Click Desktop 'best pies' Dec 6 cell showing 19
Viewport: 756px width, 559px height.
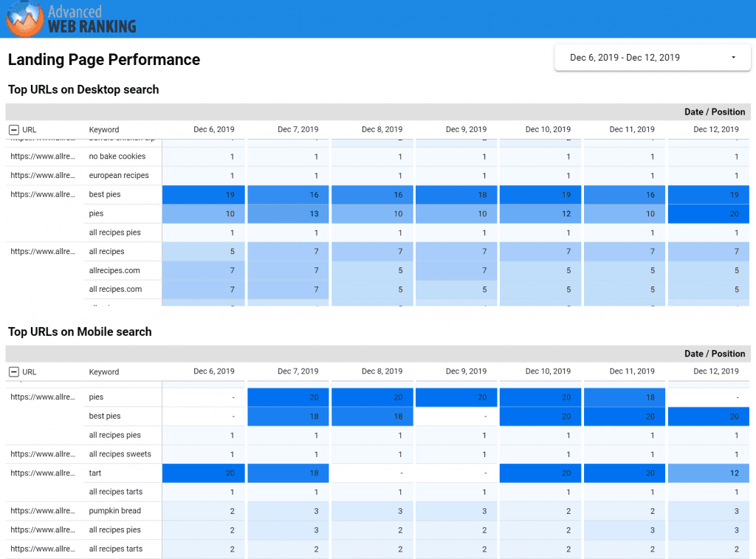click(204, 195)
